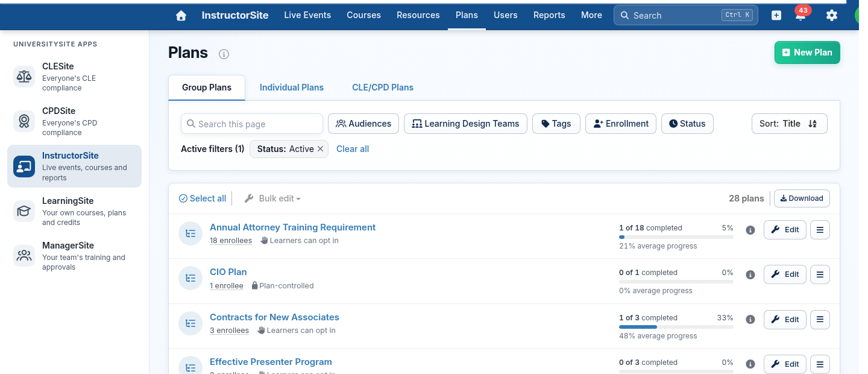Open Resources in the navigation bar
This screenshot has height=374, width=868.
click(x=418, y=15)
